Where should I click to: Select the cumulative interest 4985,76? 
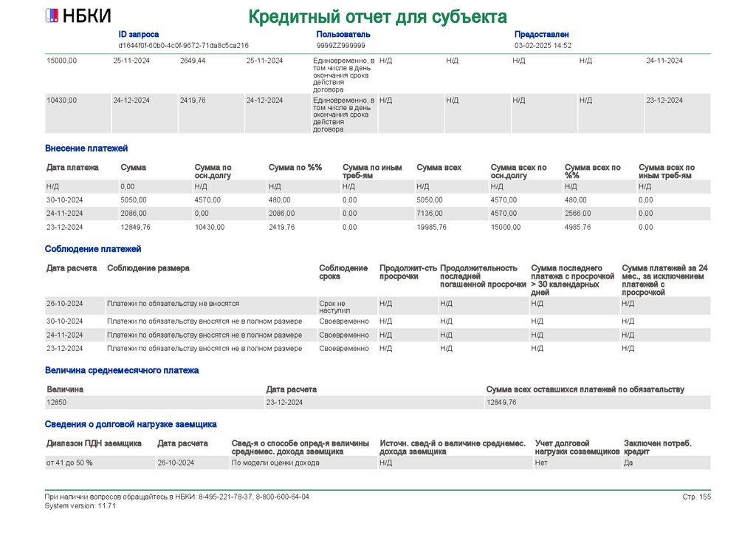click(x=577, y=227)
